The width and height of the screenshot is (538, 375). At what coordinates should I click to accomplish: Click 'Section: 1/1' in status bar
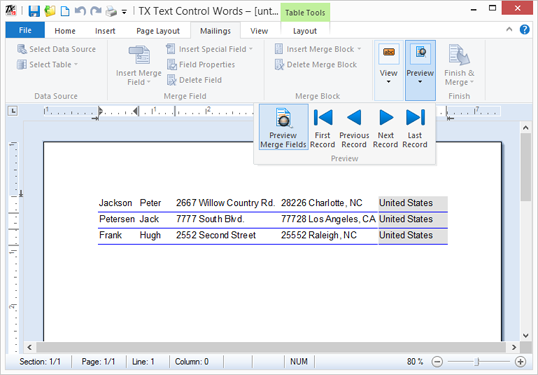[x=40, y=362]
